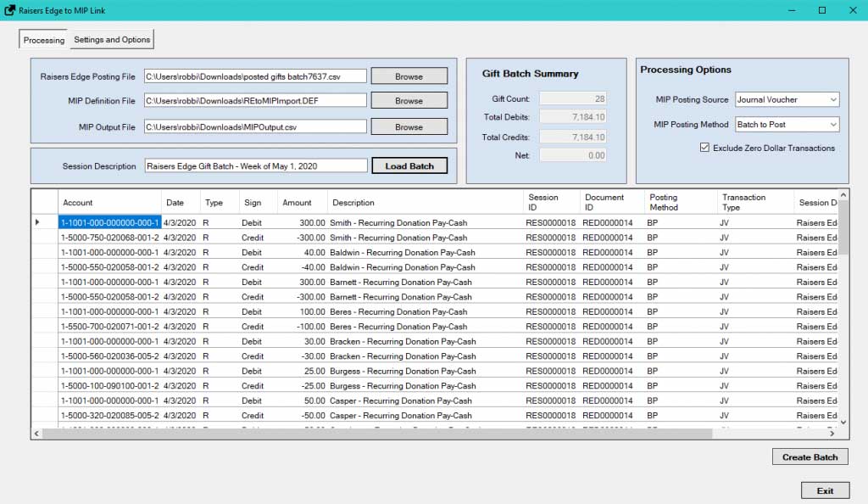Click the Session Description text field
Screen dimensions: 868x504
(x=256, y=165)
